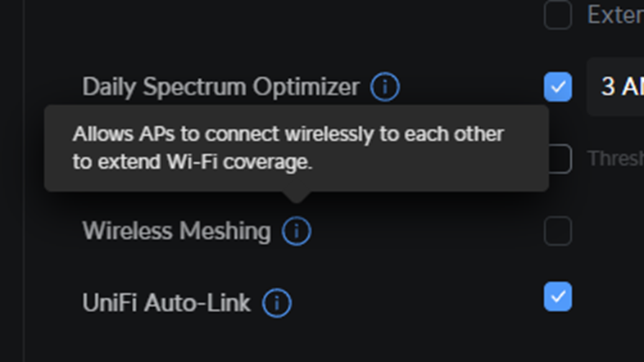The image size is (644, 362).
Task: Click the "to extend Wi-Fi coverage" tooltip line
Action: click(193, 162)
